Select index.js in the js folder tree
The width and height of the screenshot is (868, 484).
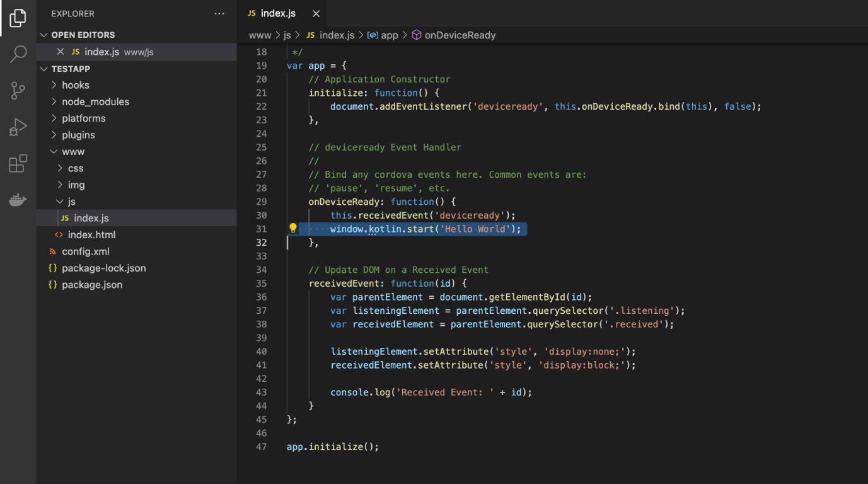pos(136,218)
